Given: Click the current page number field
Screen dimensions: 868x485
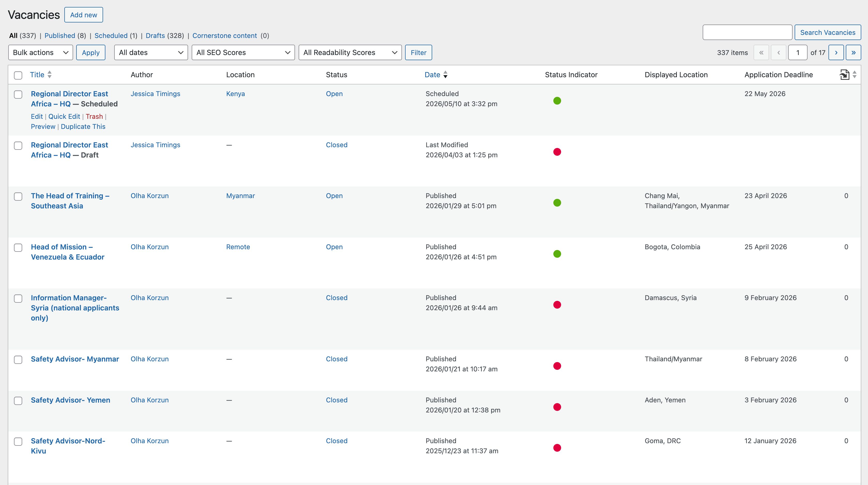Looking at the screenshot, I should (x=797, y=52).
